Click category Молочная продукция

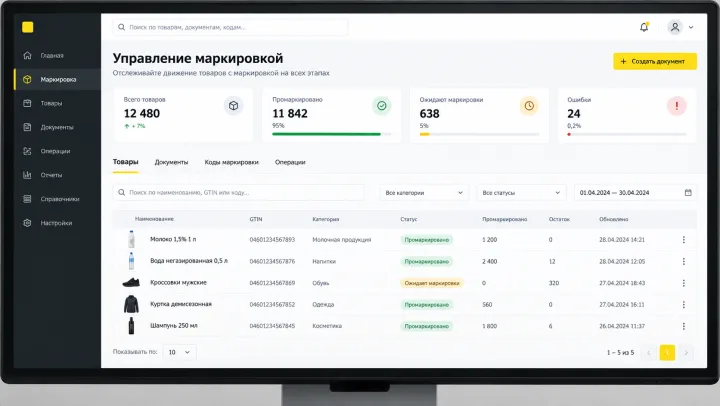(342, 240)
